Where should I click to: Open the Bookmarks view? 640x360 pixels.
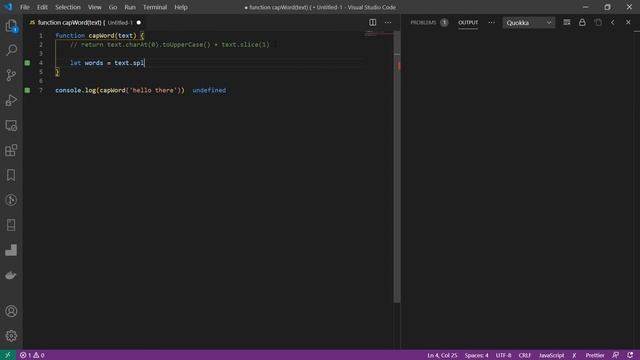click(11, 175)
